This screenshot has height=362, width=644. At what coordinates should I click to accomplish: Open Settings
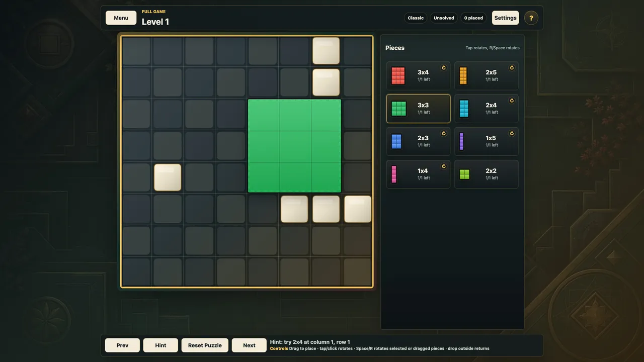point(506,18)
